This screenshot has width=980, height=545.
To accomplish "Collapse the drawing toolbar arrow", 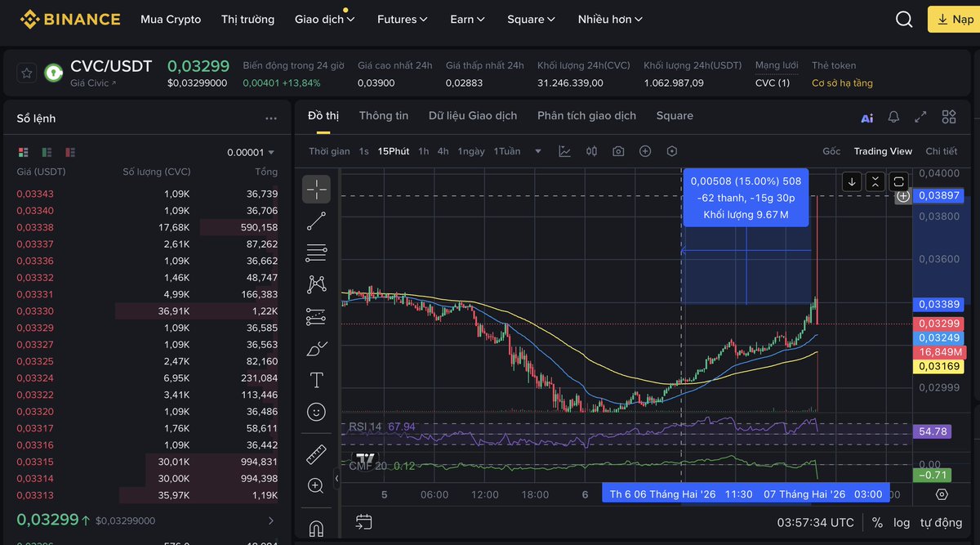I will (x=337, y=479).
